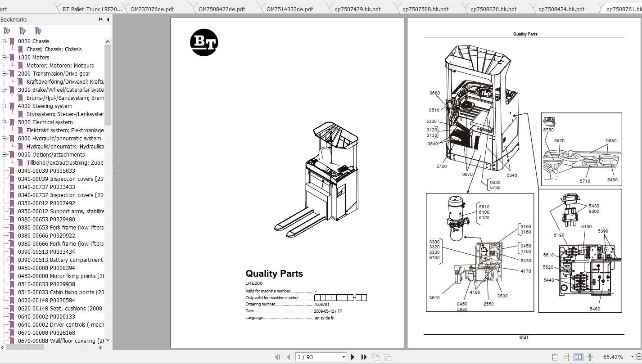The image size is (642, 364).
Task: Open the 0340-00039 P0005833 bookmark
Action: pos(47,171)
